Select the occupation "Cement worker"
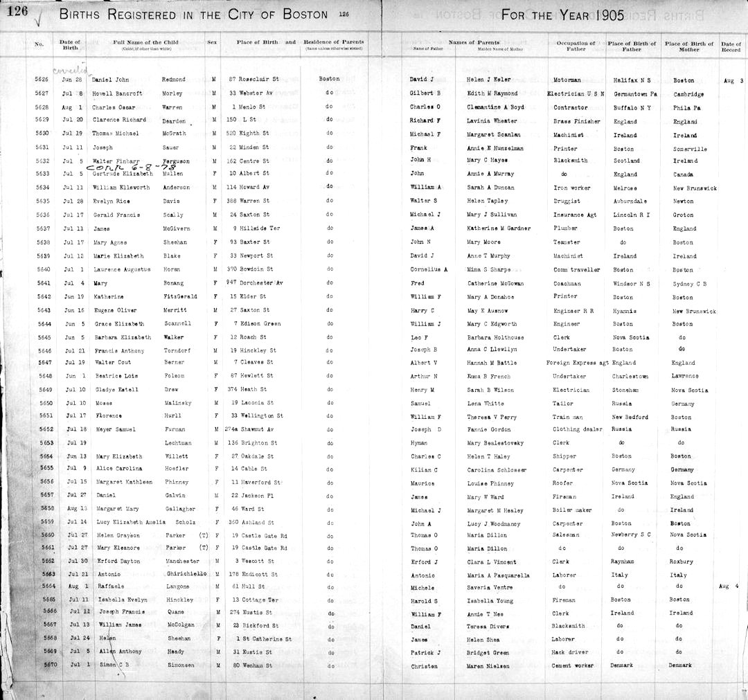748x700 pixels. pos(573,665)
